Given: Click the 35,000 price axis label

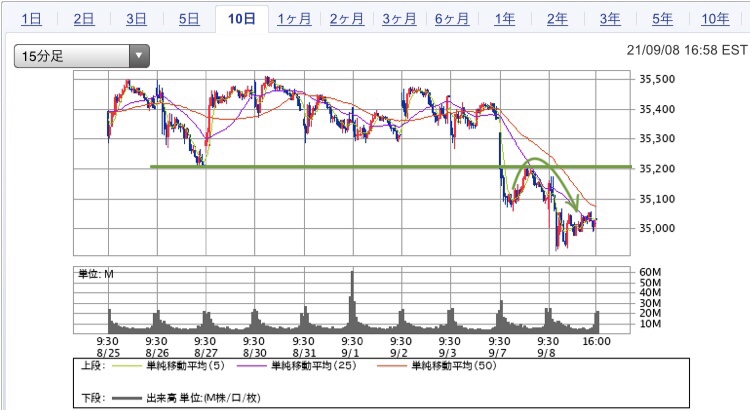Looking at the screenshot, I should click(657, 228).
